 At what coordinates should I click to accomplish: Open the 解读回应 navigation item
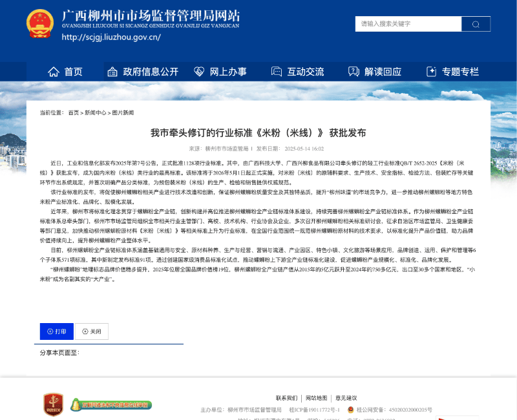375,72
